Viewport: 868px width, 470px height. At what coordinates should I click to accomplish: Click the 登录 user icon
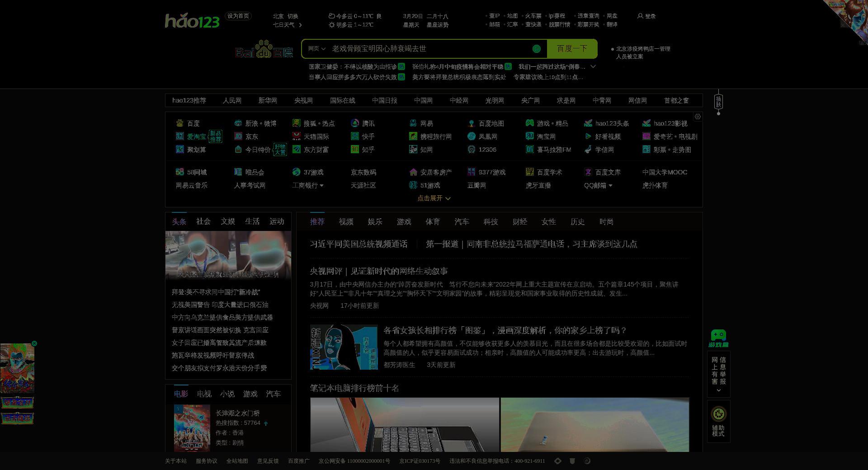[x=640, y=16]
